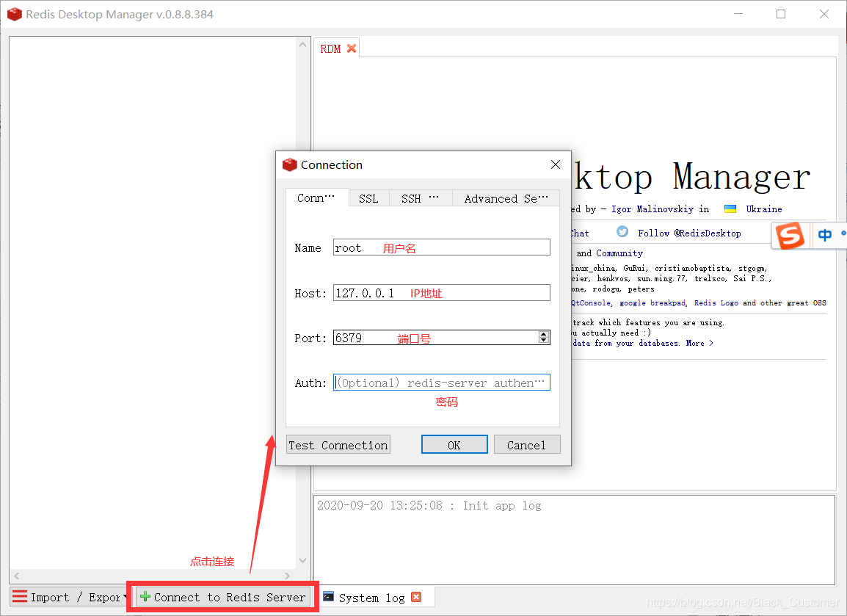Click the Test Connection button

pyautogui.click(x=338, y=445)
